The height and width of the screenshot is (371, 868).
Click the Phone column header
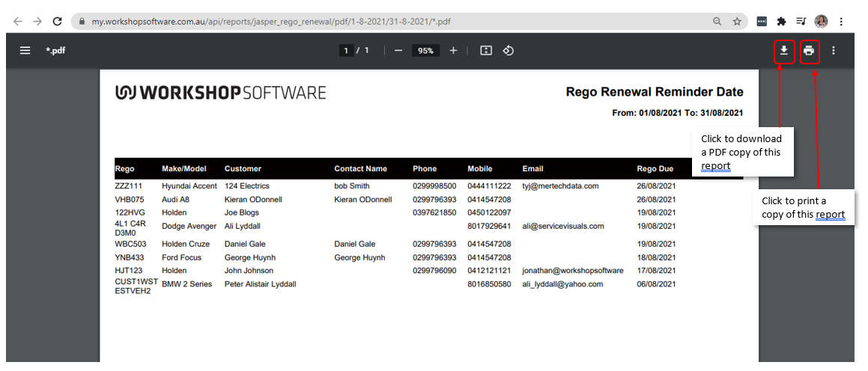pyautogui.click(x=425, y=168)
